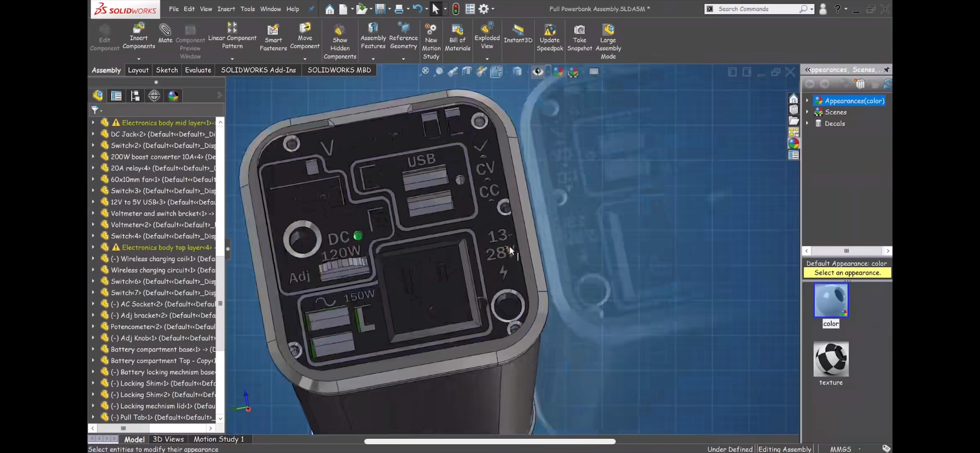Click the Apply Scene icon in the view toolbar

click(573, 71)
